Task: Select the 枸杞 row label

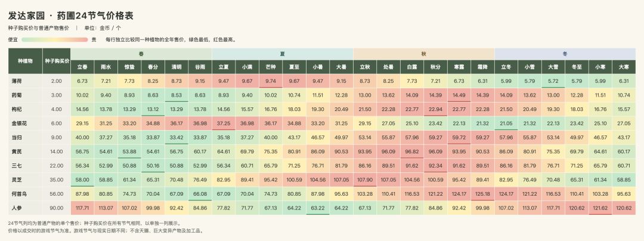Action: point(25,109)
